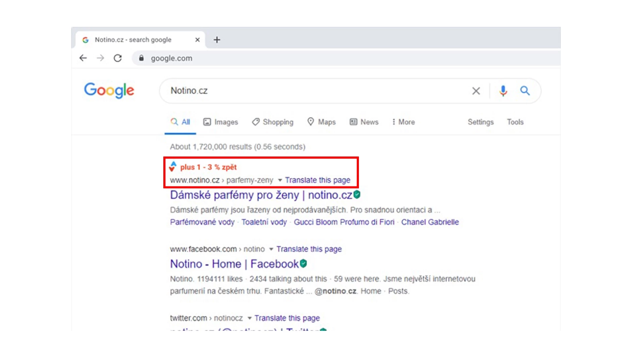Screen dimensions: 644x362
Task: Click green shield badge beside Facebook title
Action: [x=303, y=263]
